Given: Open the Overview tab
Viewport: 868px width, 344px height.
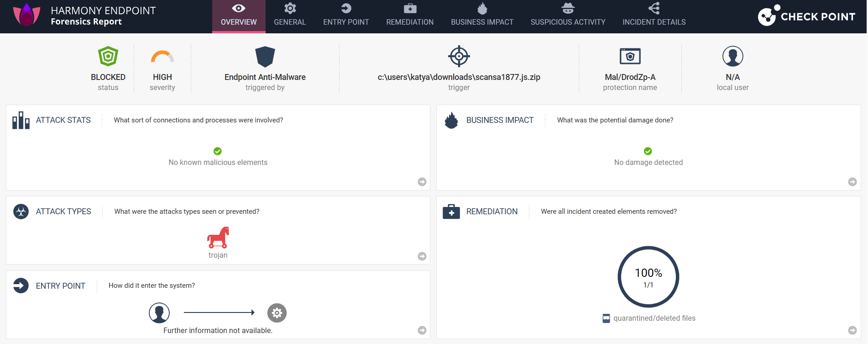Looking at the screenshot, I should pyautogui.click(x=239, y=16).
